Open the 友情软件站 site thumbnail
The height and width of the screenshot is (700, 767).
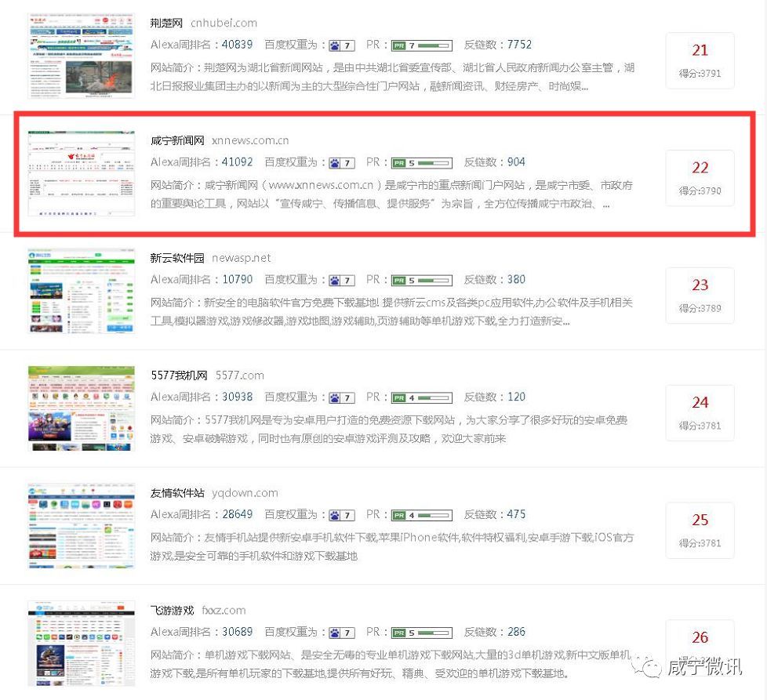(x=82, y=525)
